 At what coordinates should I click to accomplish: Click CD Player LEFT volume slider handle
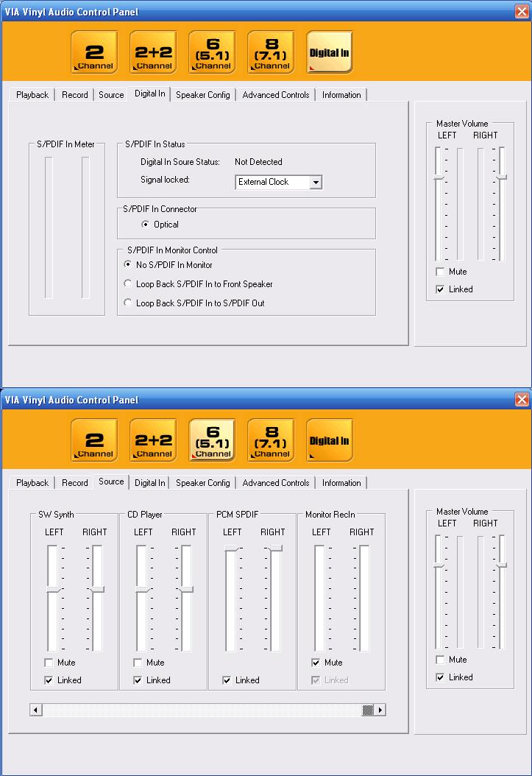pyautogui.click(x=142, y=590)
